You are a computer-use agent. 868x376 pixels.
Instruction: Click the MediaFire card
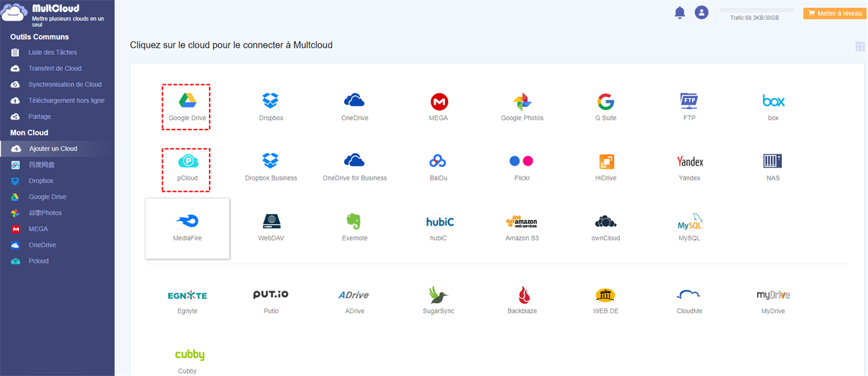pos(188,228)
